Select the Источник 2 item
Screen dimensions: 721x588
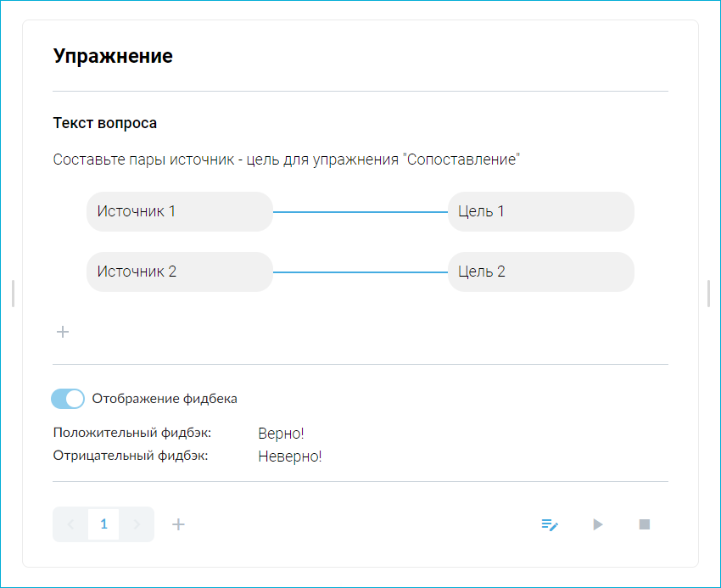click(179, 272)
